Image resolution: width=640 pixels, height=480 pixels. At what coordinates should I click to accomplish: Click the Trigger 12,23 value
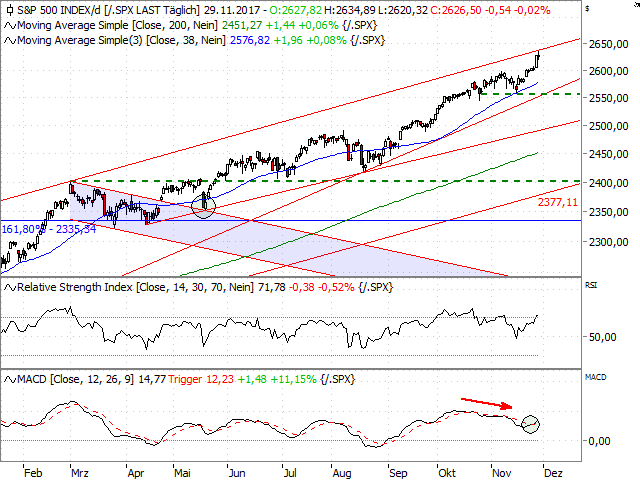pos(201,379)
